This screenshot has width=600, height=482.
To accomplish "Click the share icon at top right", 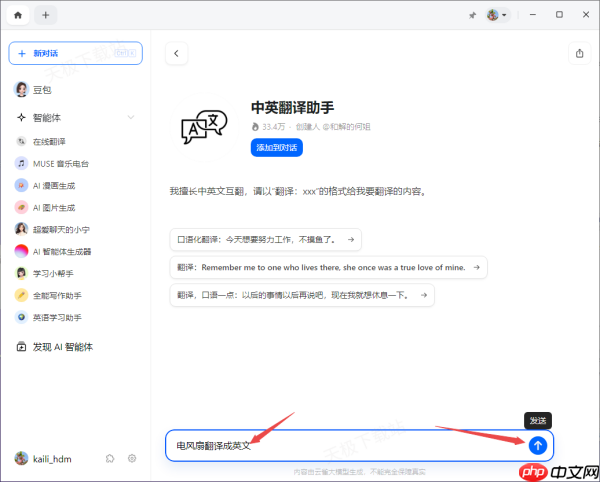I will (580, 53).
